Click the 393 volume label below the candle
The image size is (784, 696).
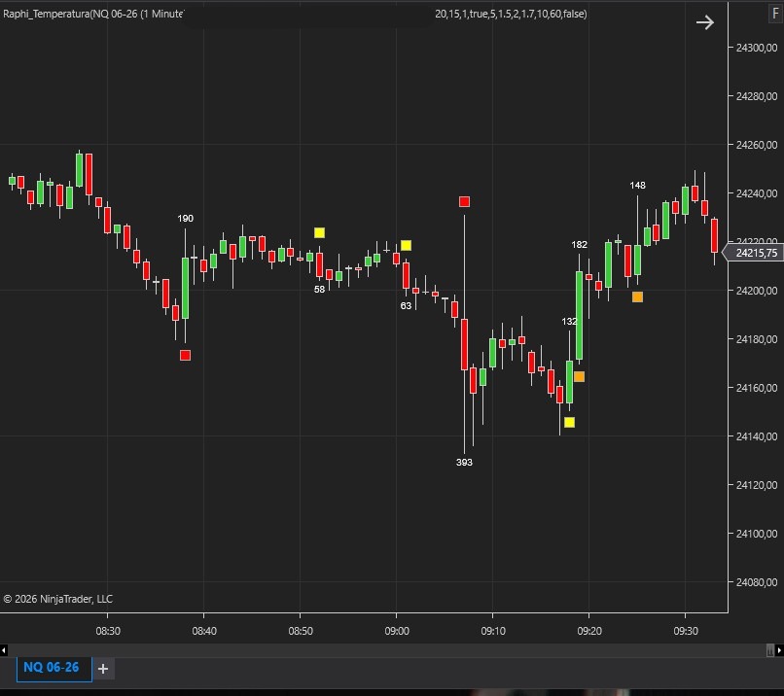464,463
